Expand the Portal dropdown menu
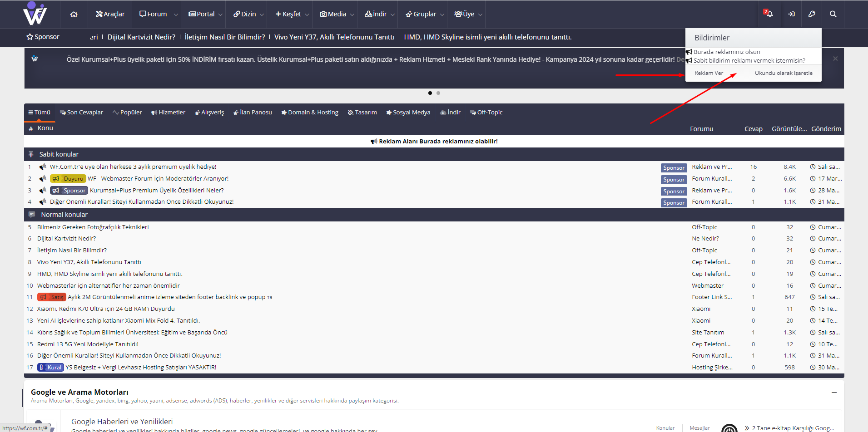Viewport: 868px width, 432px height. tap(220, 15)
